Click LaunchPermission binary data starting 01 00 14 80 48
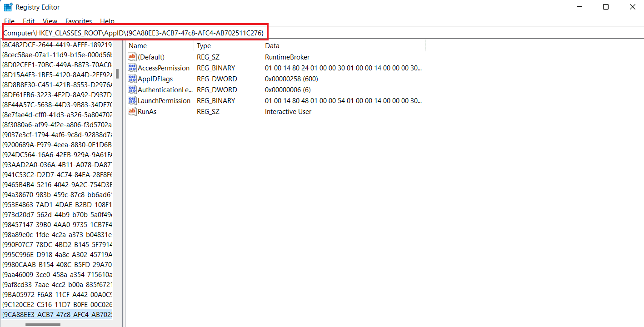 343,100
